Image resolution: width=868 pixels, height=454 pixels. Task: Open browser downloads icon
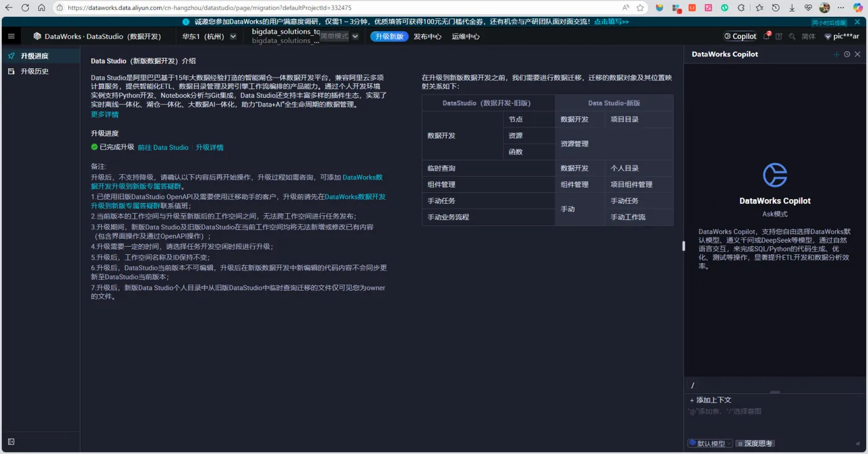[x=792, y=8]
